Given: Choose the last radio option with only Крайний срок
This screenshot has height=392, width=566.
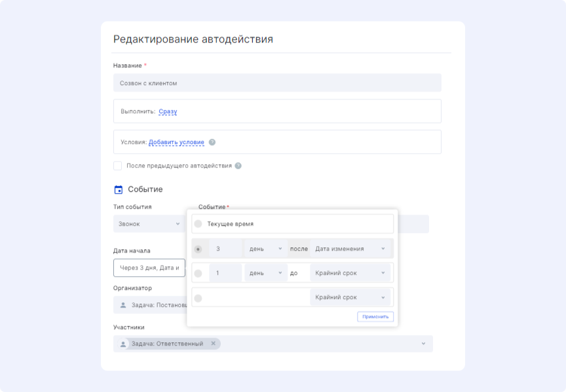Looking at the screenshot, I should point(198,298).
